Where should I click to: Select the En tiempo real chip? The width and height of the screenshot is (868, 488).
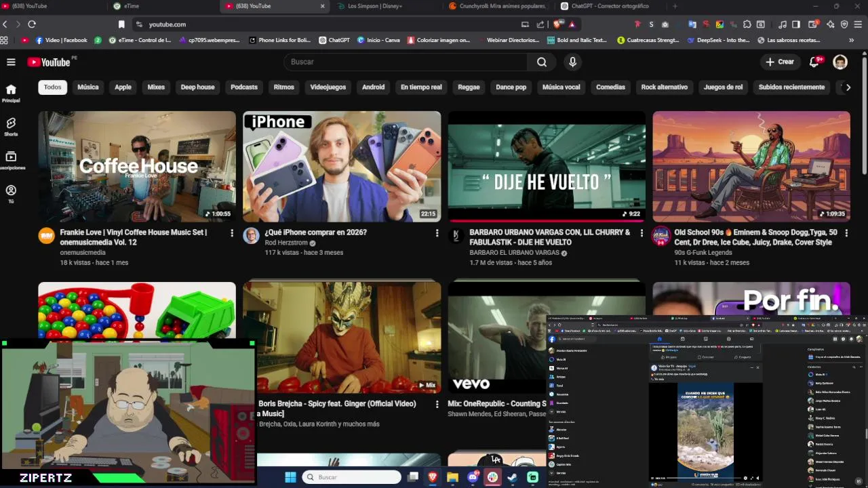tap(421, 87)
